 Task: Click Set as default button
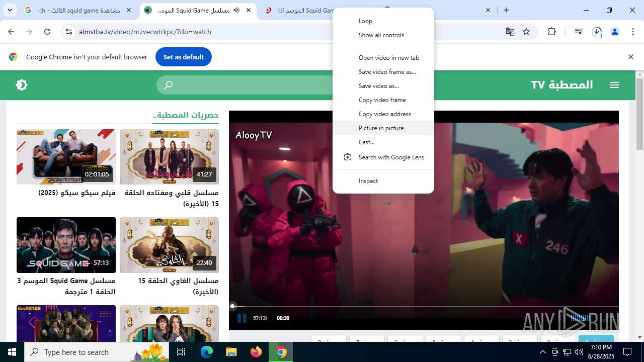pos(184,57)
